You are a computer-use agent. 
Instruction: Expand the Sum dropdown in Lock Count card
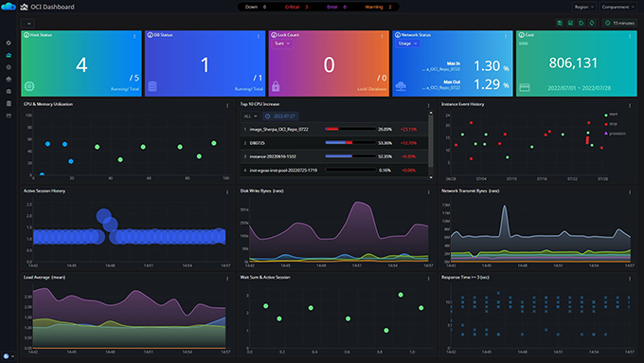[x=282, y=44]
